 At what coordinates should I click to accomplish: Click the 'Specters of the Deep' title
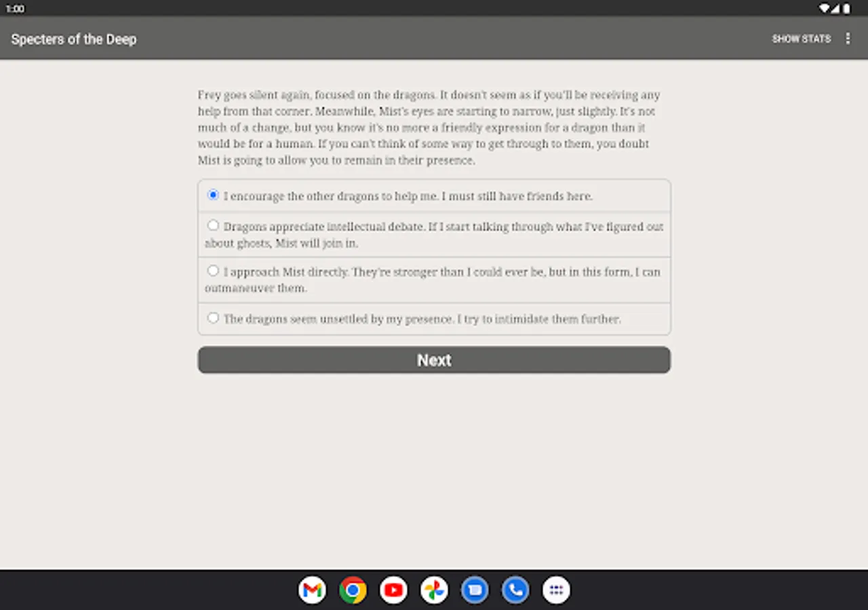73,39
